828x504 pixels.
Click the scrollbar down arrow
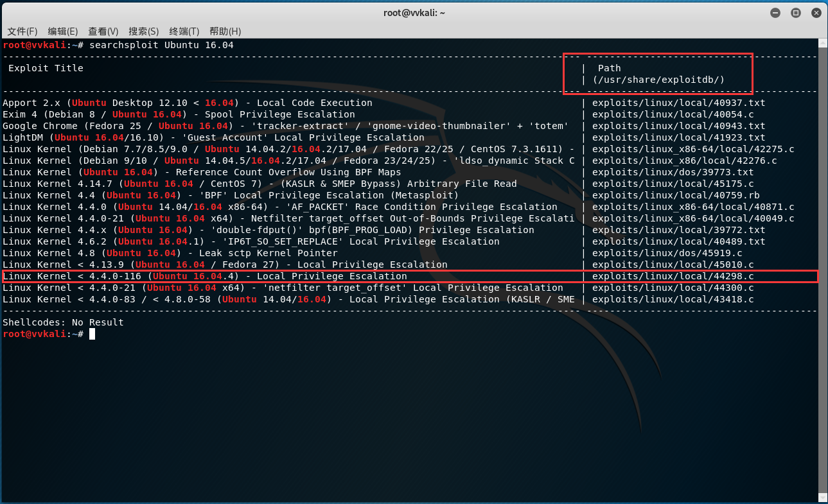823,498
